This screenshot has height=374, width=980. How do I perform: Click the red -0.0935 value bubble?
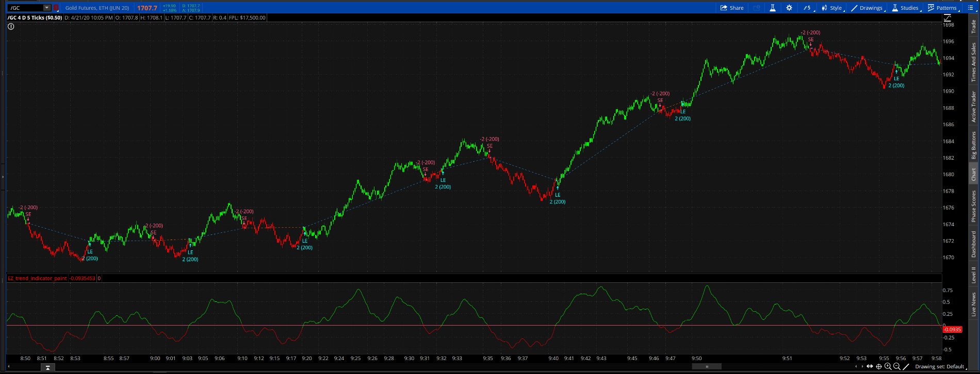tap(952, 329)
